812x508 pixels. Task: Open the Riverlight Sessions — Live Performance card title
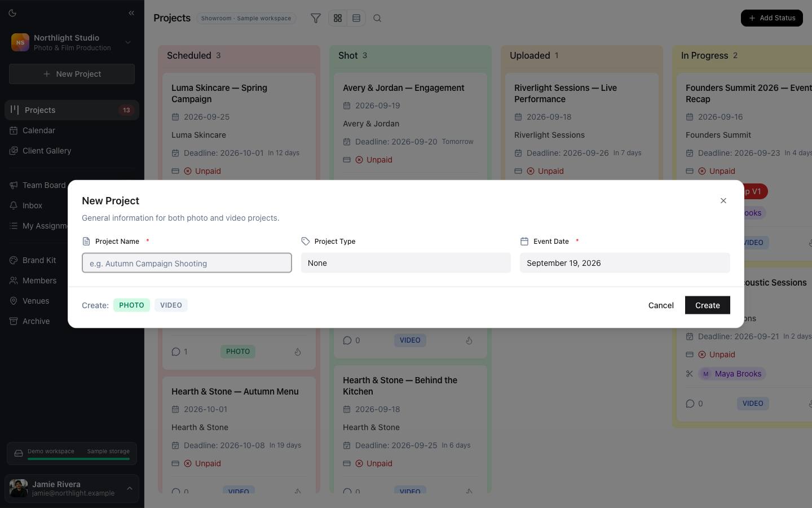(566, 94)
